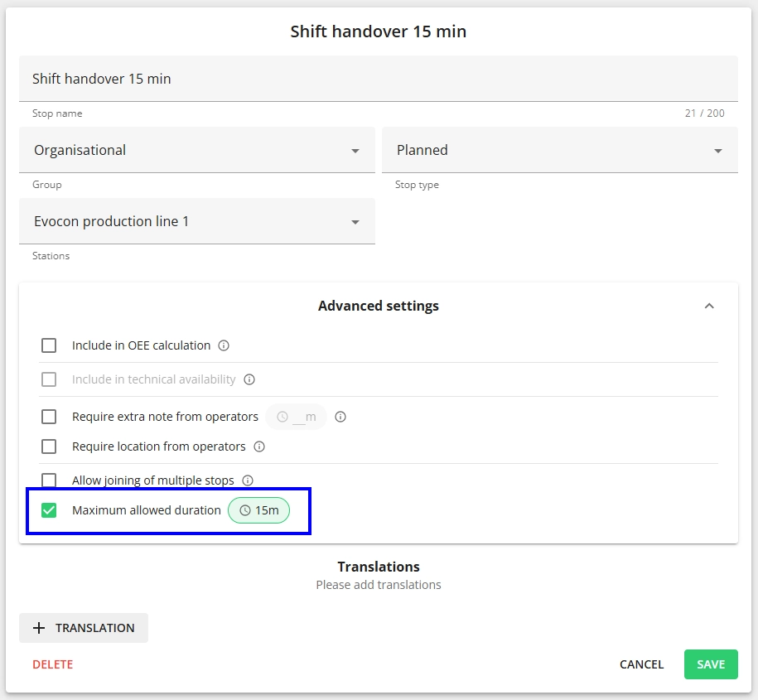This screenshot has width=758, height=700.
Task: Add a new Translation
Action: 84,628
